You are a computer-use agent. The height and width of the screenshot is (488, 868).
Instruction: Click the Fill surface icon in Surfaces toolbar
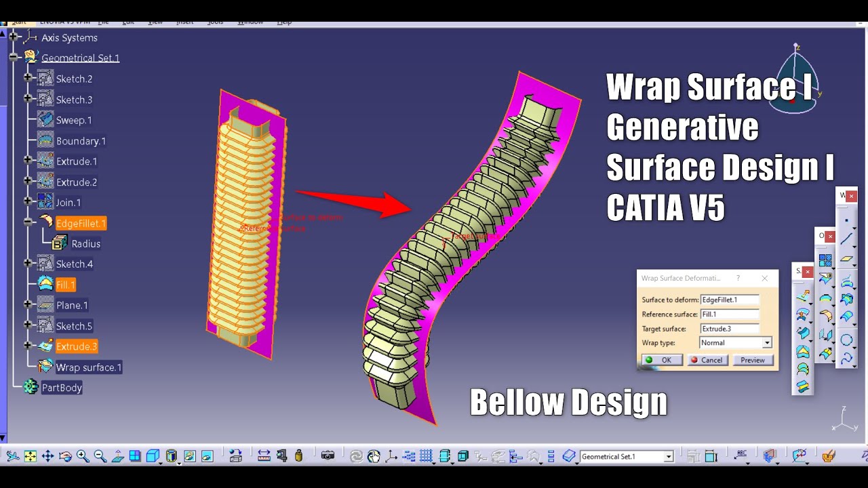[x=803, y=352]
